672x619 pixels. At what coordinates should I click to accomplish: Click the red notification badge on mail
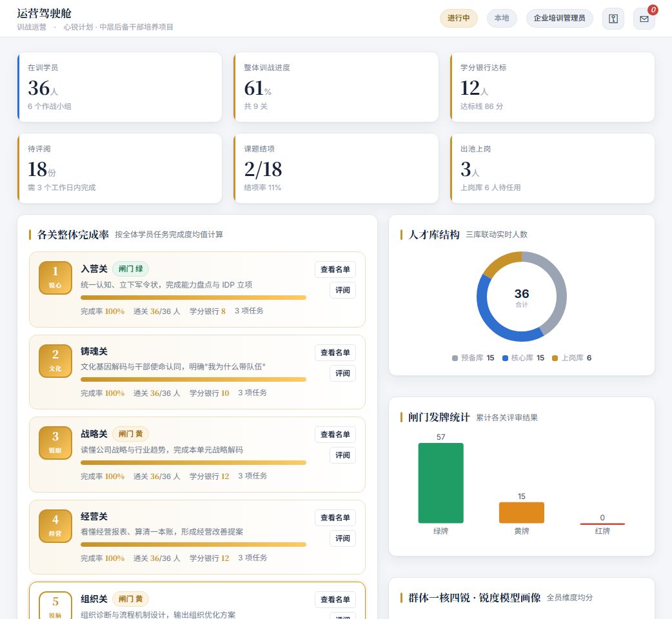(x=653, y=10)
